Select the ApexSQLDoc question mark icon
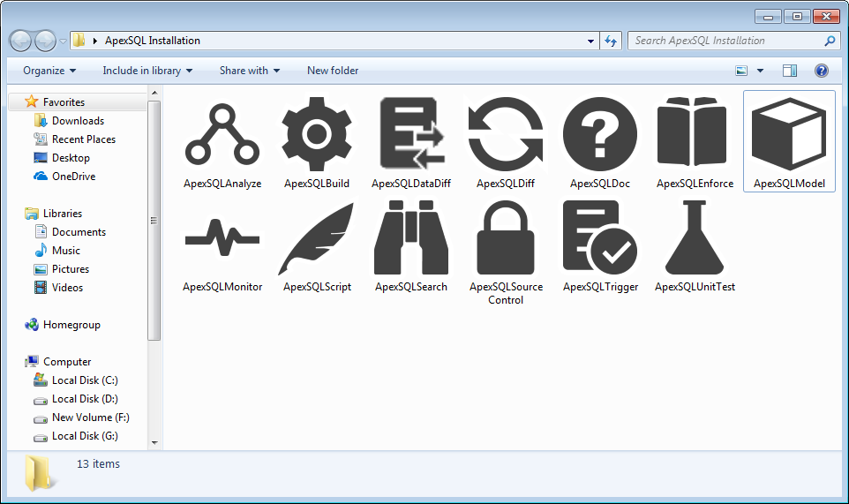This screenshot has height=504, width=849. 600,134
